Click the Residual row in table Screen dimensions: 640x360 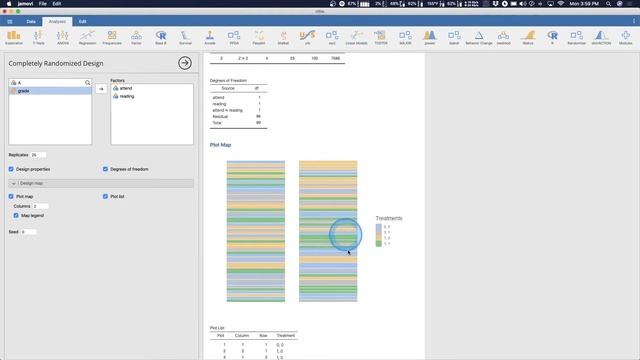238,116
